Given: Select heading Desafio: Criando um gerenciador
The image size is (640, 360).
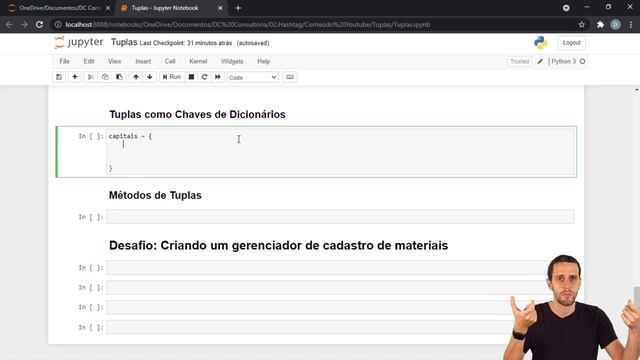Looking at the screenshot, I should pos(278,245).
